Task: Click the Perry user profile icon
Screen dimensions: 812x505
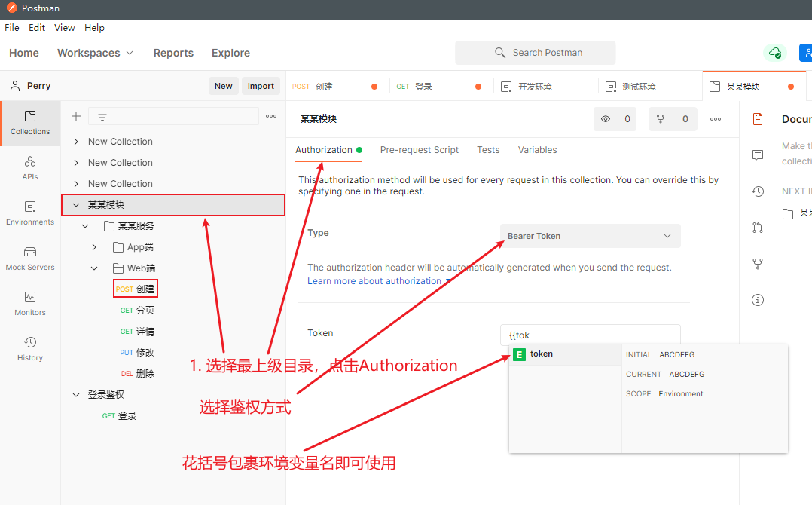Action: (15, 86)
